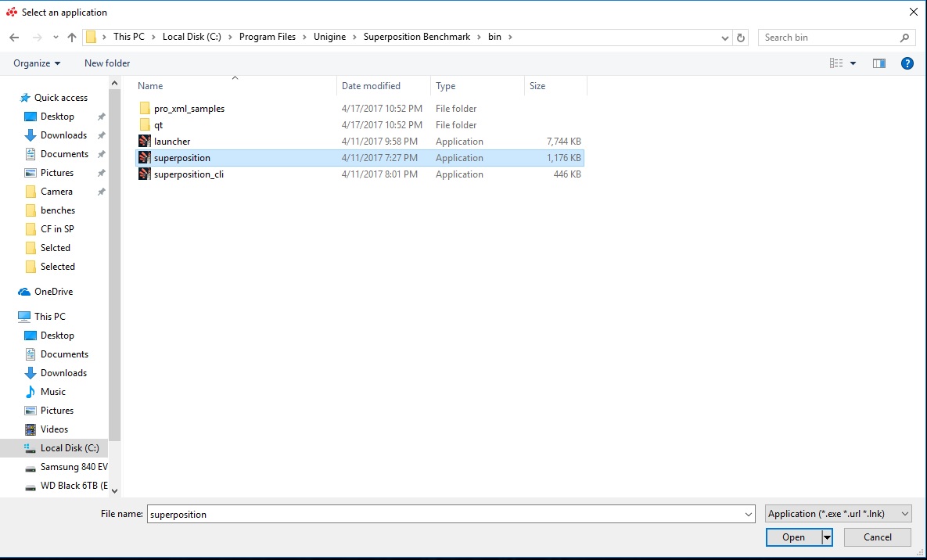Open Pictures under This PC
Screen dimensions: 927x560
[x=57, y=411]
